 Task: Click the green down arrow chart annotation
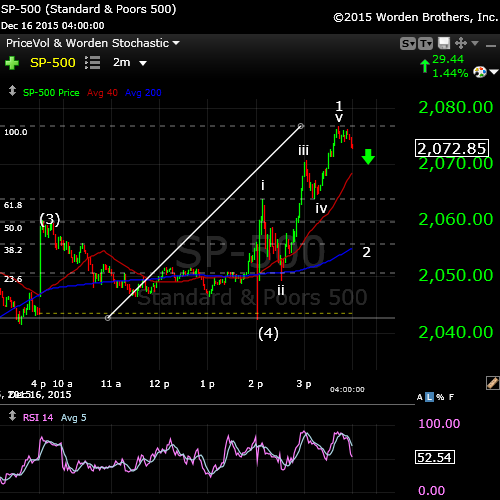[x=368, y=157]
